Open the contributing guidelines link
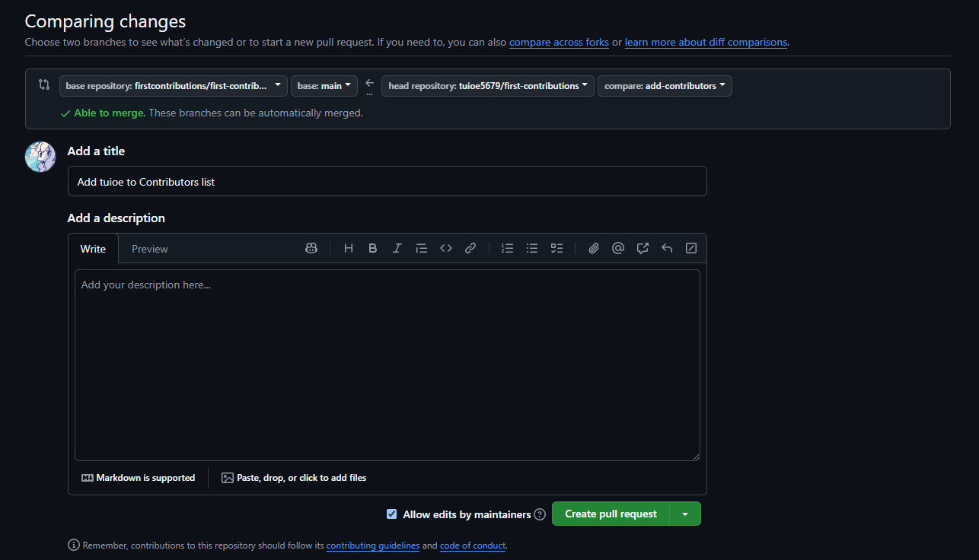Viewport: 979px width, 560px height. pos(373,546)
